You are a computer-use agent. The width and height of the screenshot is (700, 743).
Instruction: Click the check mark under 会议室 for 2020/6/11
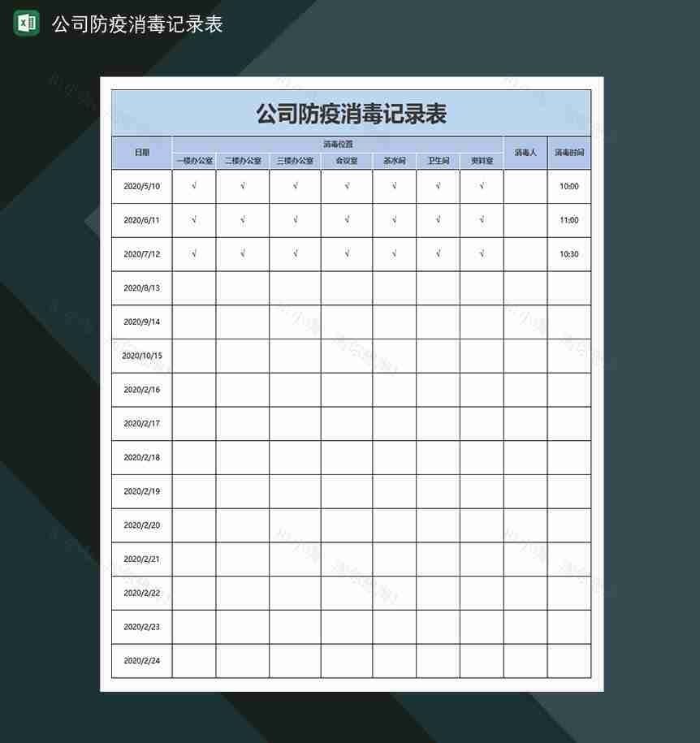[347, 218]
